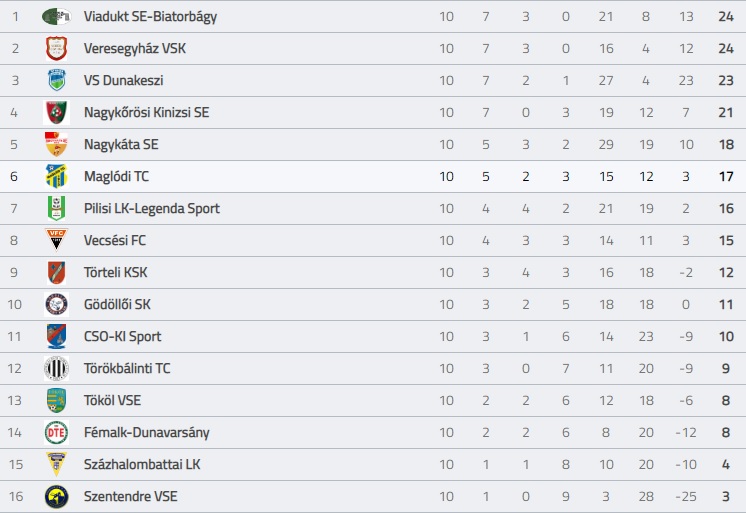Select the Tököl VSE team name
The image size is (746, 513).
[112, 400]
